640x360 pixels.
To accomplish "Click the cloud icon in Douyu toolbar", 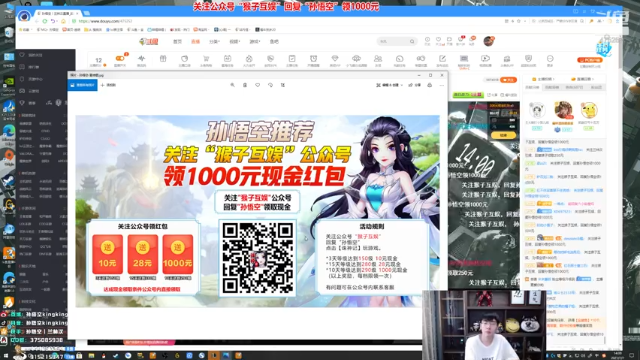I will [x=356, y=60].
